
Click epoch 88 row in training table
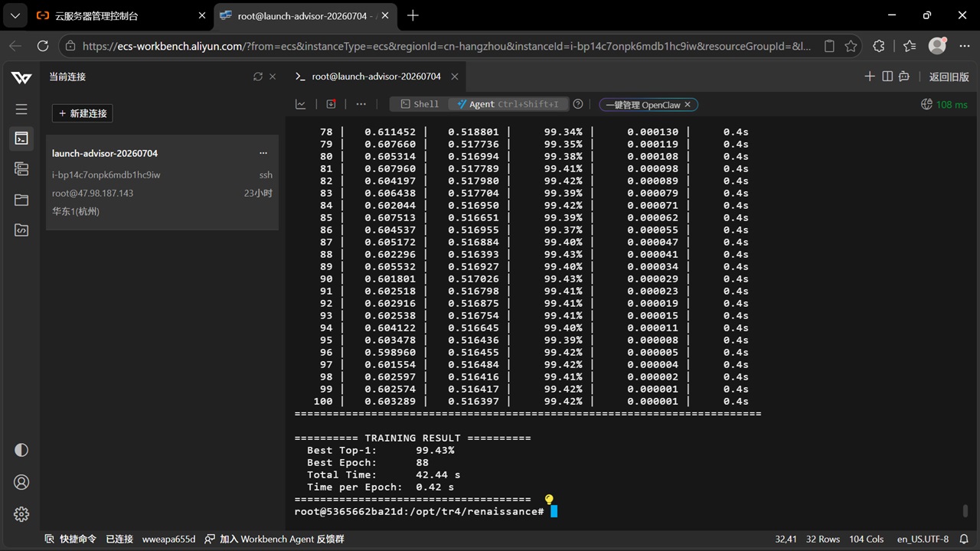(x=534, y=254)
